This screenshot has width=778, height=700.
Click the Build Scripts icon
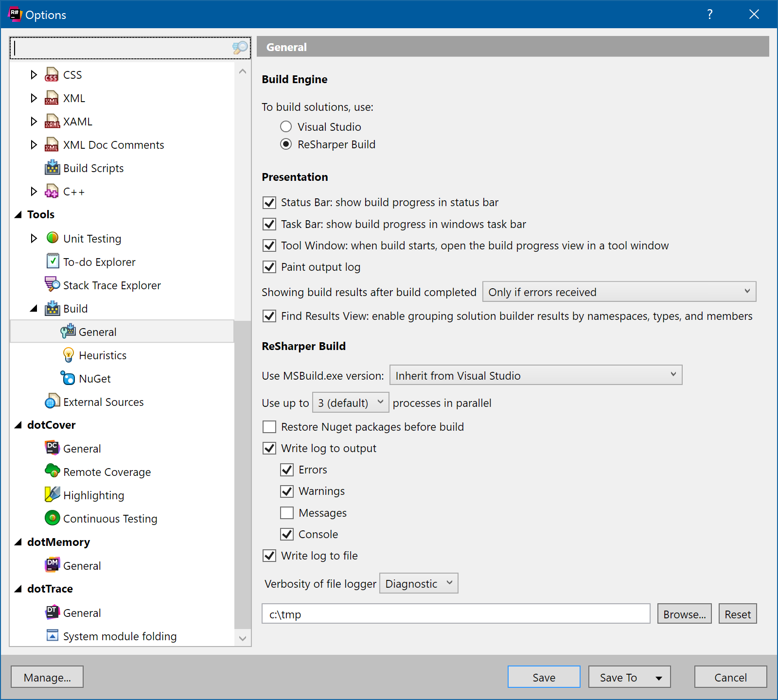52,168
